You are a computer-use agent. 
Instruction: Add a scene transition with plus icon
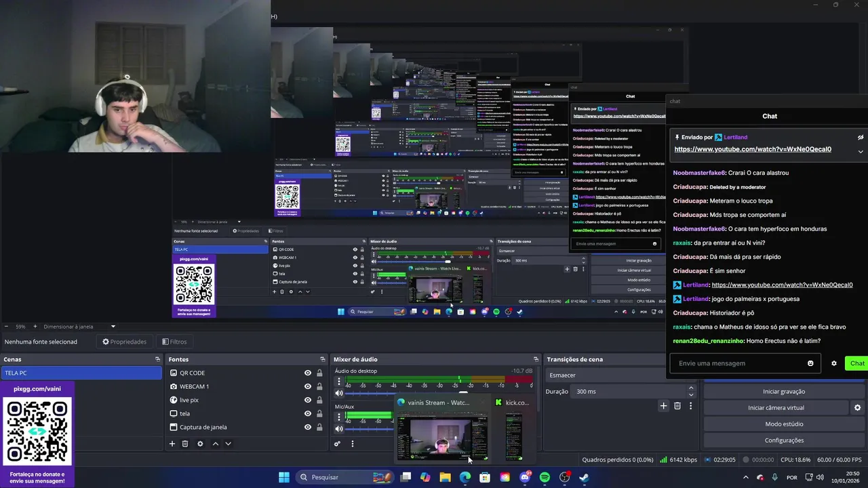tap(663, 406)
